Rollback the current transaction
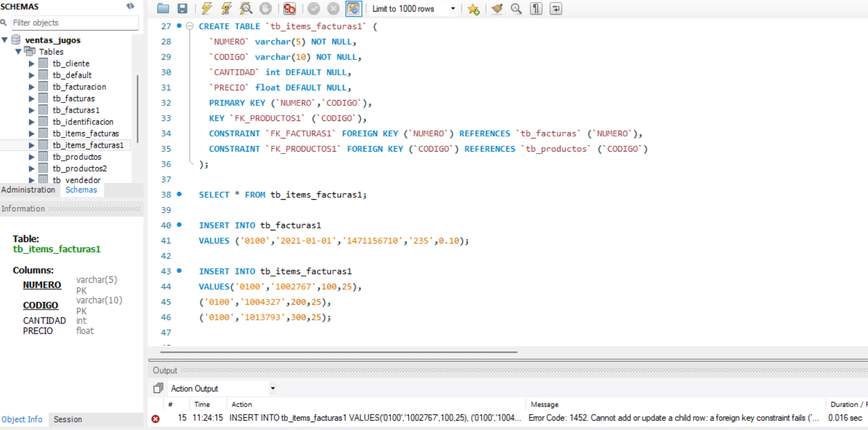The width and height of the screenshot is (868, 430). pos(333,8)
